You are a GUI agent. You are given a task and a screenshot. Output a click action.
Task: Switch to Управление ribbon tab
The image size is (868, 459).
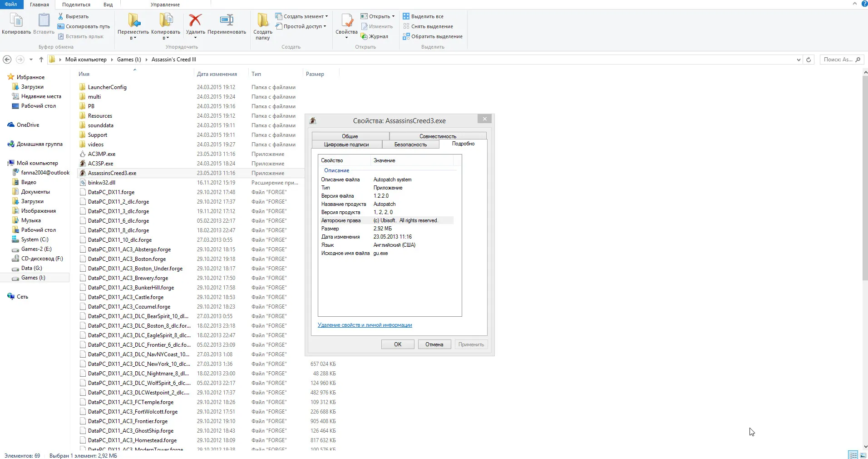tap(165, 5)
